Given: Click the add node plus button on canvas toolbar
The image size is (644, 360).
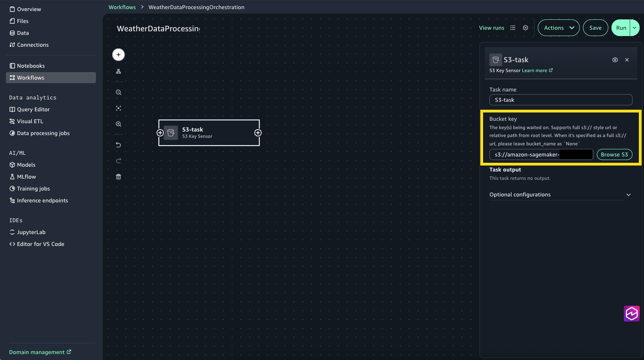Looking at the screenshot, I should tap(118, 55).
